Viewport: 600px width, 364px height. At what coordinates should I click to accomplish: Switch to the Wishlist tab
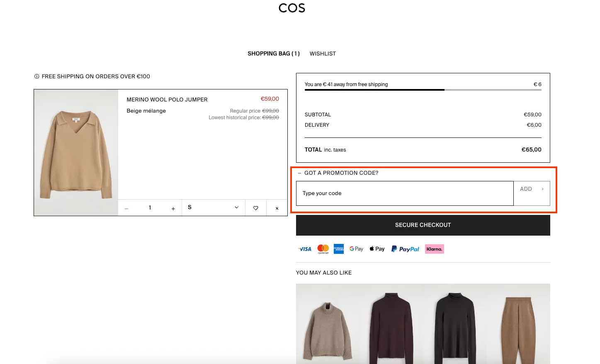(323, 53)
